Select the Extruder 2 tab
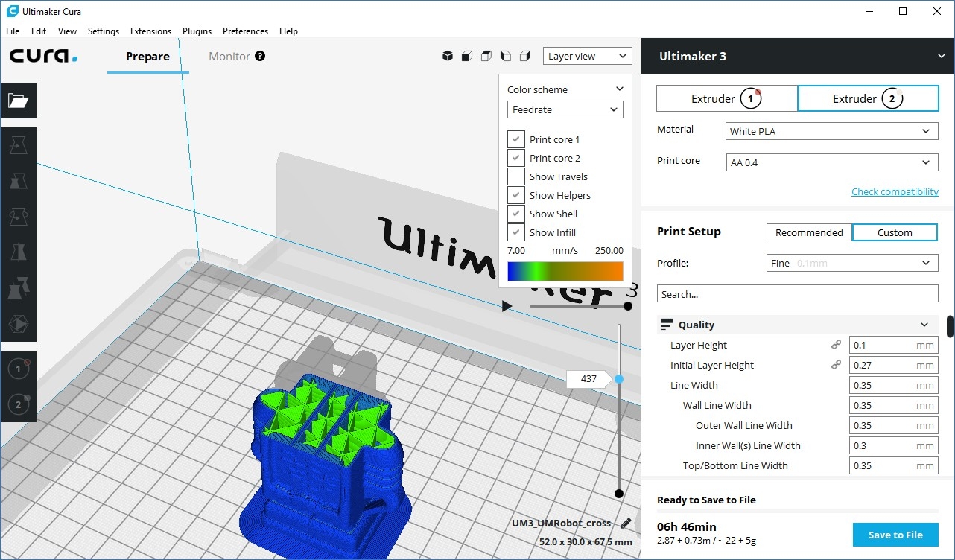Viewport: 955px width, 560px height. (x=868, y=98)
